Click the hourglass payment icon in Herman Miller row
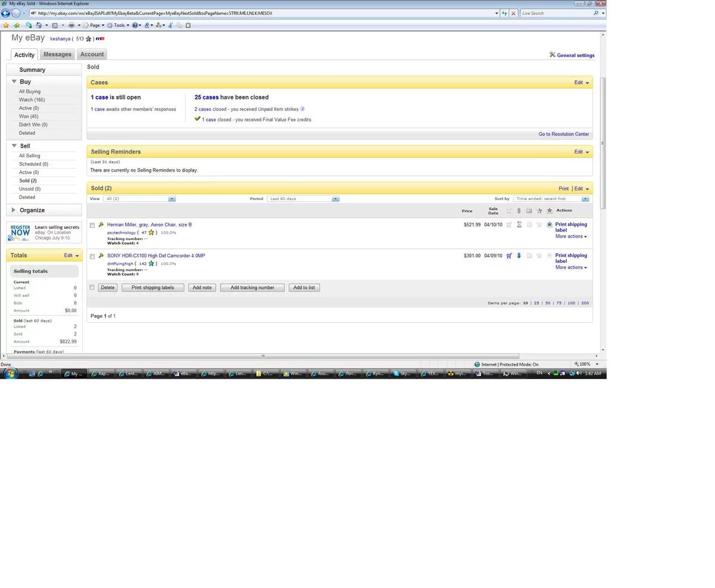715x588 pixels. coord(519,225)
